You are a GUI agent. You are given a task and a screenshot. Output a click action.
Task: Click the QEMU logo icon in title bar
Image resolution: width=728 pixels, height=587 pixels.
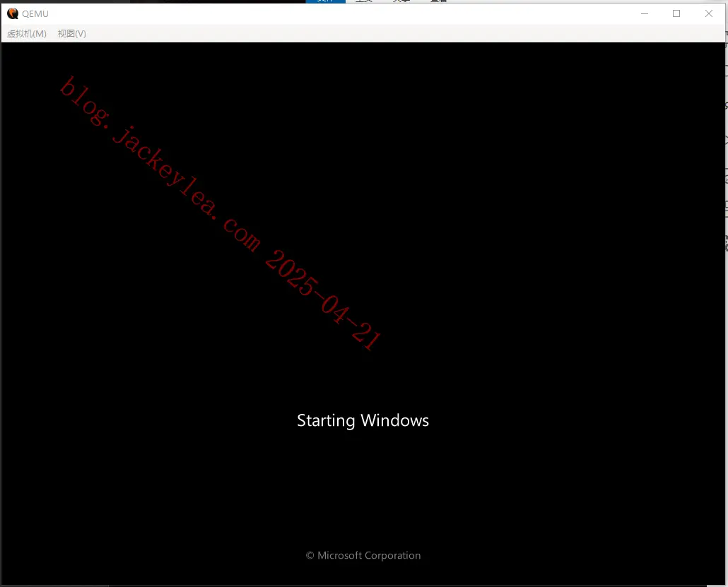(13, 13)
